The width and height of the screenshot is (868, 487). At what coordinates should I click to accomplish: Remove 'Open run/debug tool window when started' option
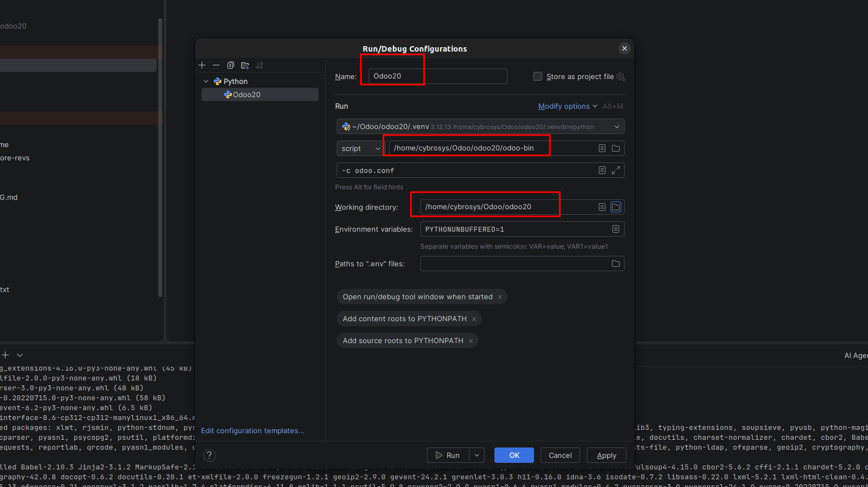(500, 297)
